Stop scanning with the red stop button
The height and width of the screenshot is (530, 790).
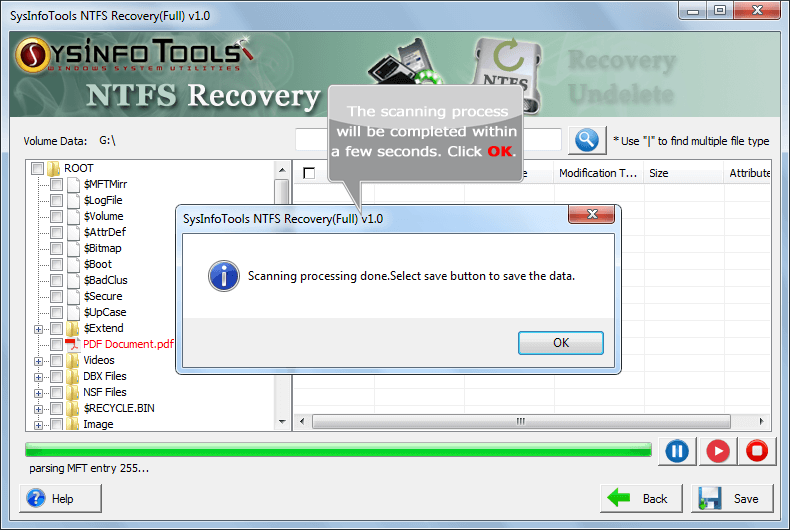[x=757, y=451]
